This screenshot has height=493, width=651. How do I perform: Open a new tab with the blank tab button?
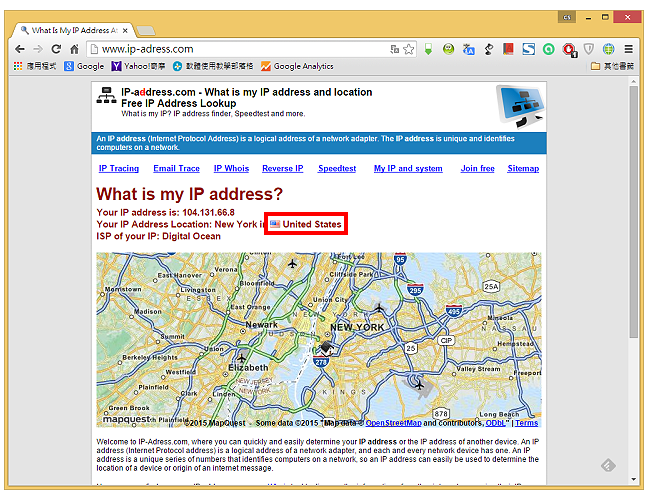point(146,30)
